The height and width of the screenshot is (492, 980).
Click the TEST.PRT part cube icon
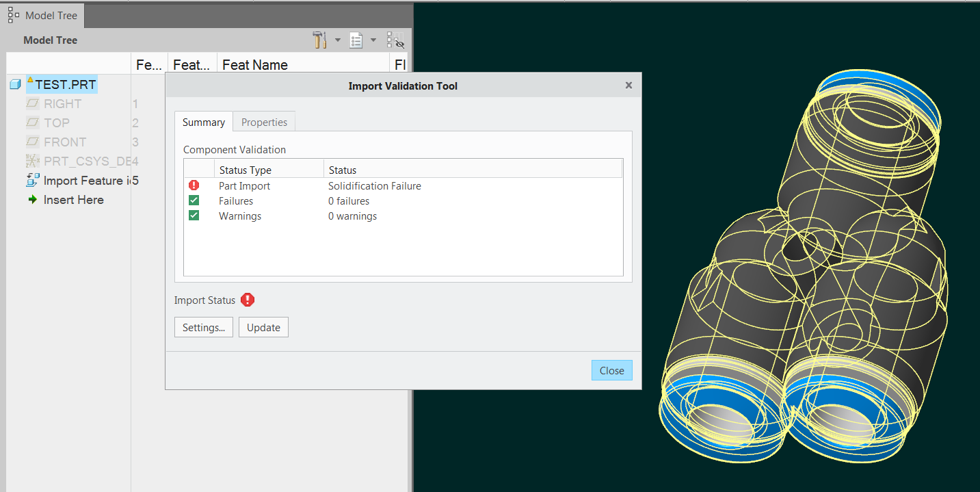14,84
